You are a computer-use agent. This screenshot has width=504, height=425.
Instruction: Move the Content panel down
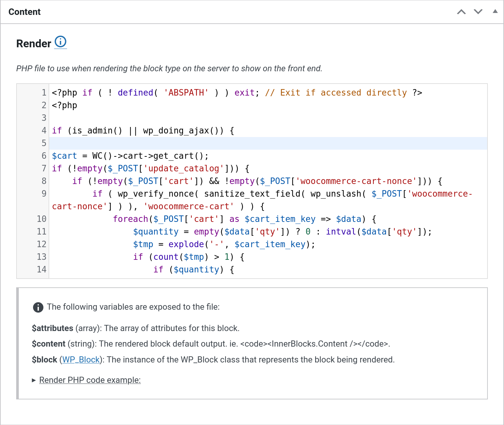tap(478, 12)
